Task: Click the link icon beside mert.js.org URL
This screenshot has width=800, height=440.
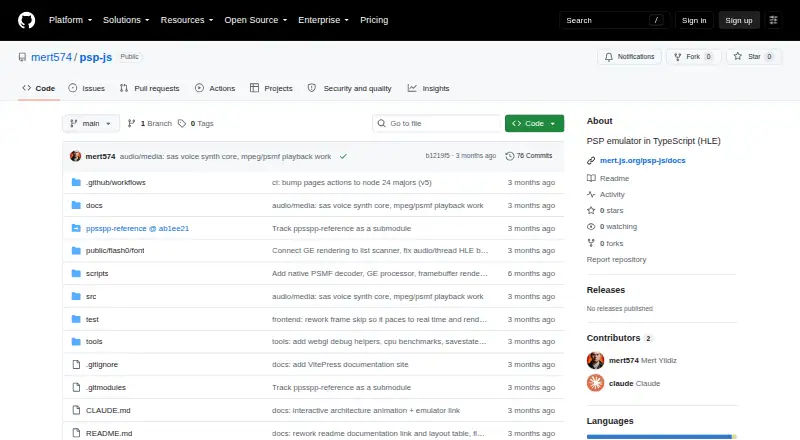Action: (591, 160)
